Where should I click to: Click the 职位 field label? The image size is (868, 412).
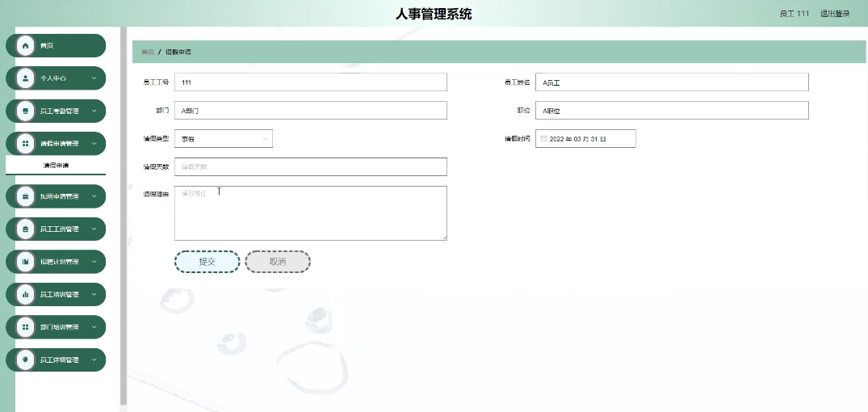point(524,110)
